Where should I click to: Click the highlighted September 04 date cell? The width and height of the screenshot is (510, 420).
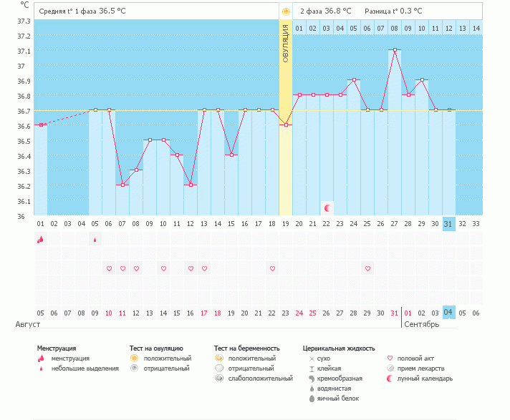[448, 313]
